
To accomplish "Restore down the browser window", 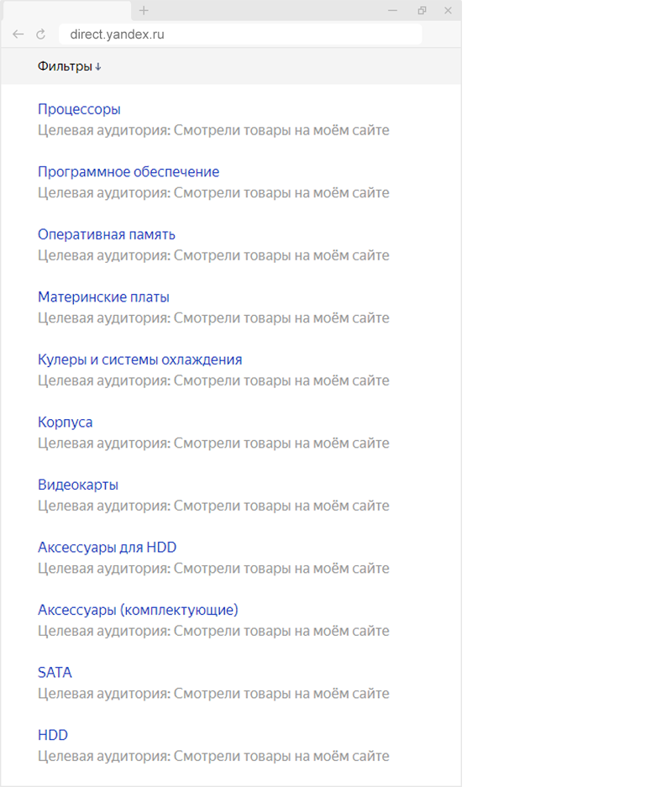I will (422, 11).
